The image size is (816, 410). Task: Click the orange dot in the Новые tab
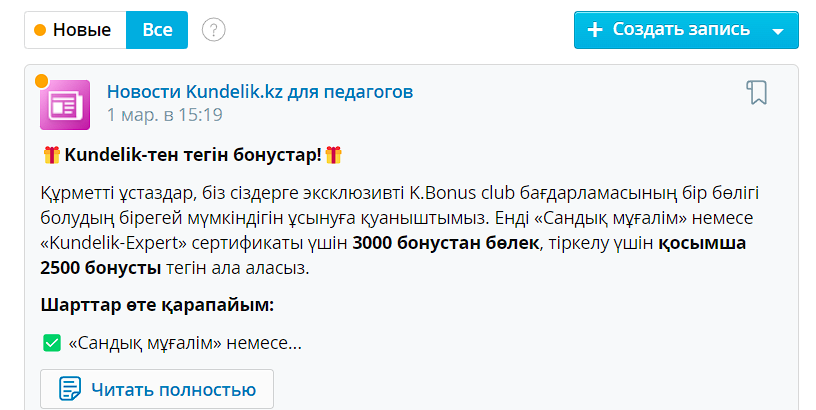click(40, 30)
